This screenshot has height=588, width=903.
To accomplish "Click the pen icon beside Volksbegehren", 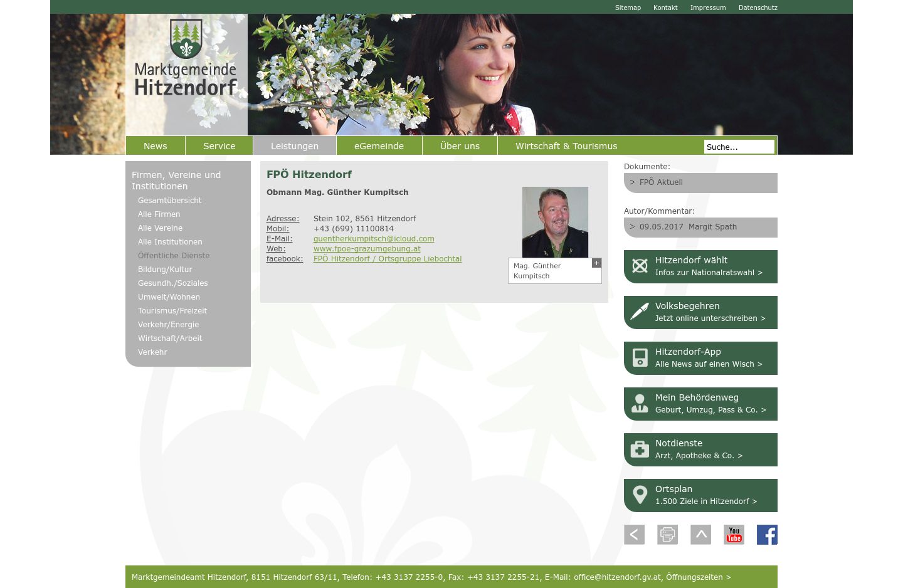I will coord(640,312).
